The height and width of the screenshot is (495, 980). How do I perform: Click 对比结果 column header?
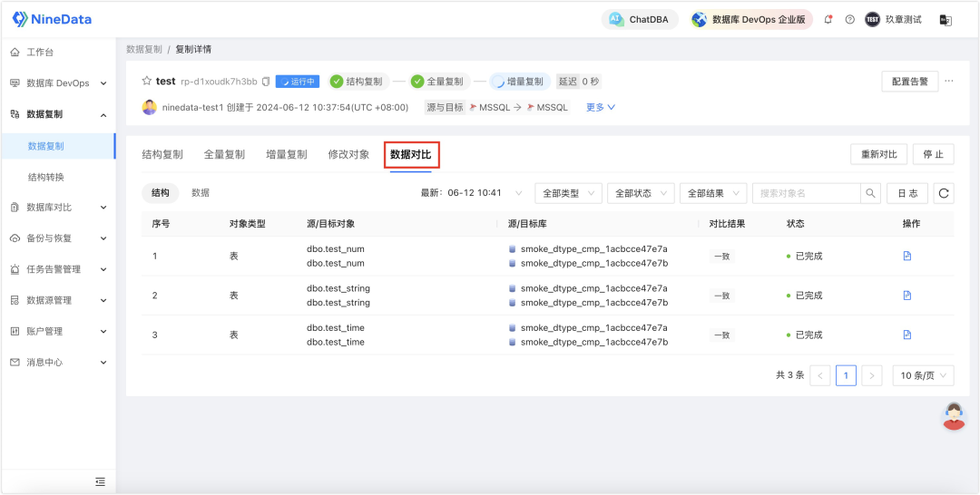click(x=727, y=223)
